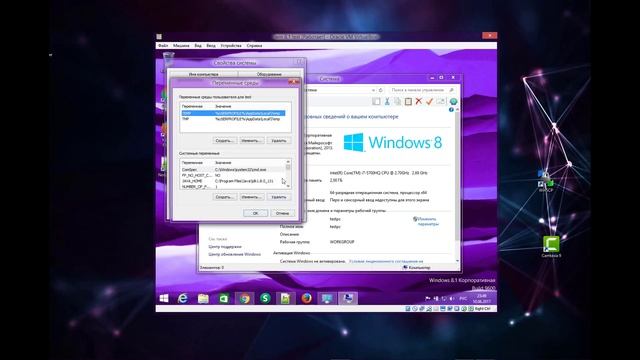Select the ComSpec system variable row
Viewport: 640px width, 360px height.
pyautogui.click(x=233, y=169)
